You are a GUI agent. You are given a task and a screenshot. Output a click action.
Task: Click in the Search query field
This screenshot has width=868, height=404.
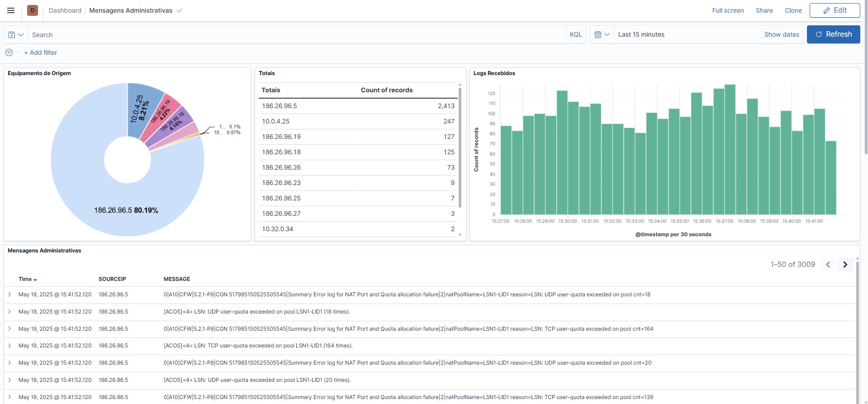point(294,35)
